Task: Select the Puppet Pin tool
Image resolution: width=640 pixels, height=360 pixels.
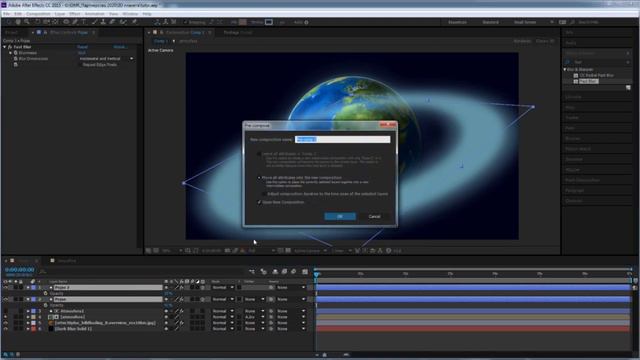Action: coord(134,22)
